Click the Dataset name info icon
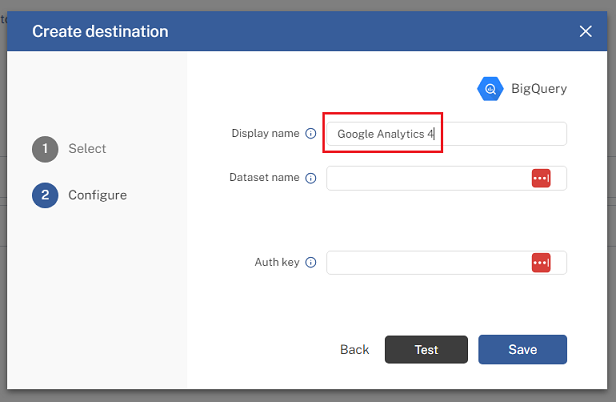Image resolution: width=616 pixels, height=402 pixels. tap(311, 178)
